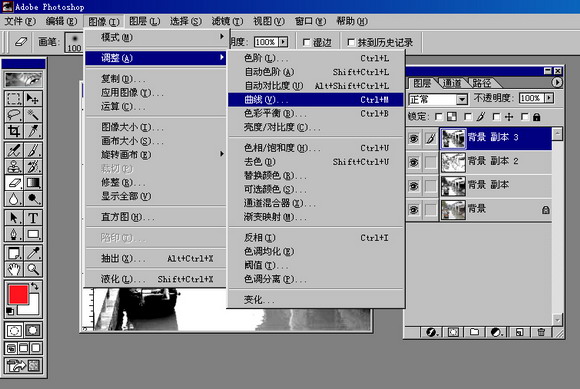Select the Gradient tool

point(33,183)
